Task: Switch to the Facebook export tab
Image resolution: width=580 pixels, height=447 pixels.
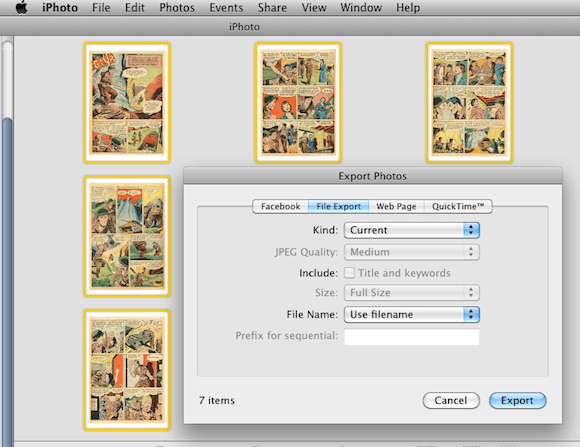Action: [x=280, y=206]
